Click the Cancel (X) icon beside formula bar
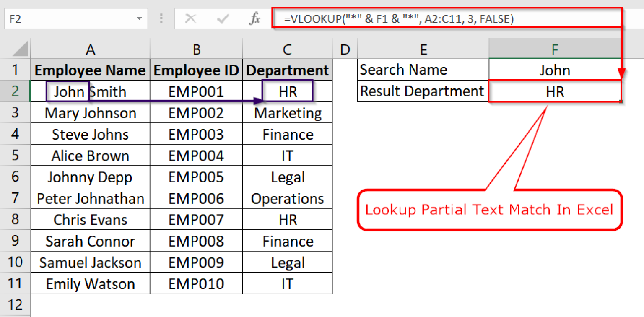This screenshot has width=644, height=317. [x=192, y=18]
